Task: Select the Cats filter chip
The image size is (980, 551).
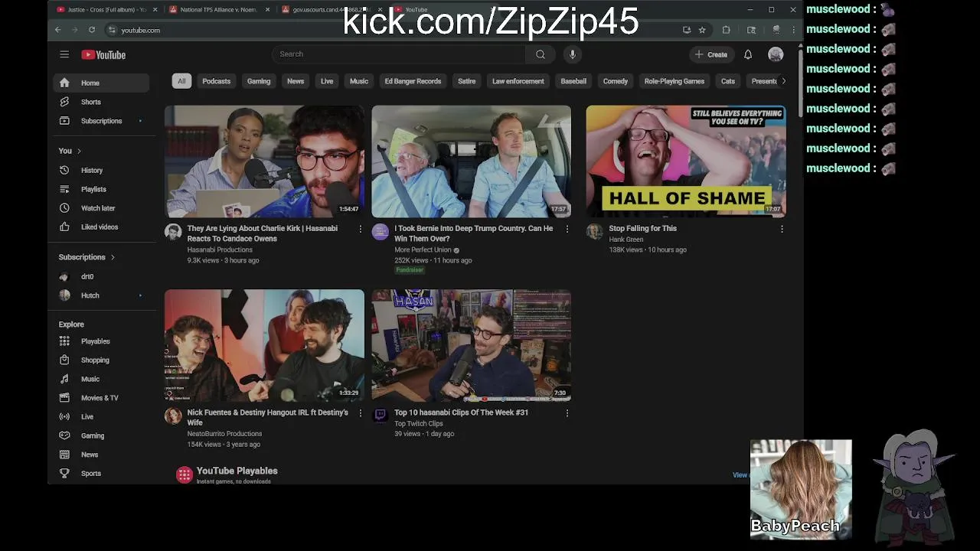Action: point(728,81)
